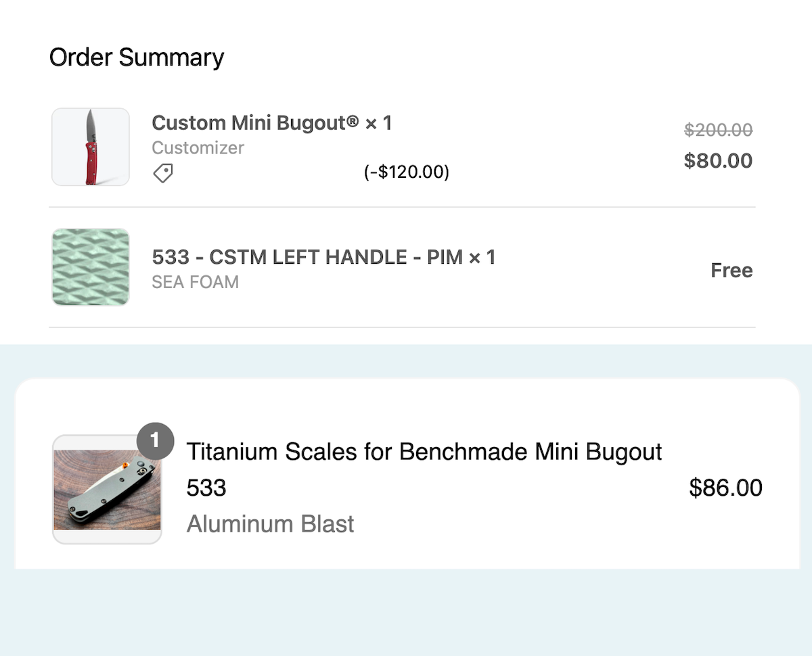
Task: Click the Customizer label under the knife
Action: click(x=198, y=147)
